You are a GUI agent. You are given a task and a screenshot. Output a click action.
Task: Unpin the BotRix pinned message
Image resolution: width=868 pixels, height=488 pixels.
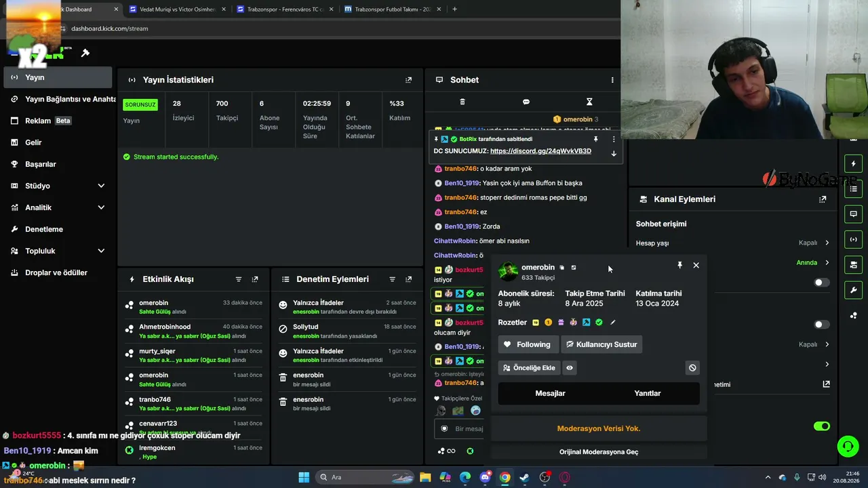click(x=596, y=139)
